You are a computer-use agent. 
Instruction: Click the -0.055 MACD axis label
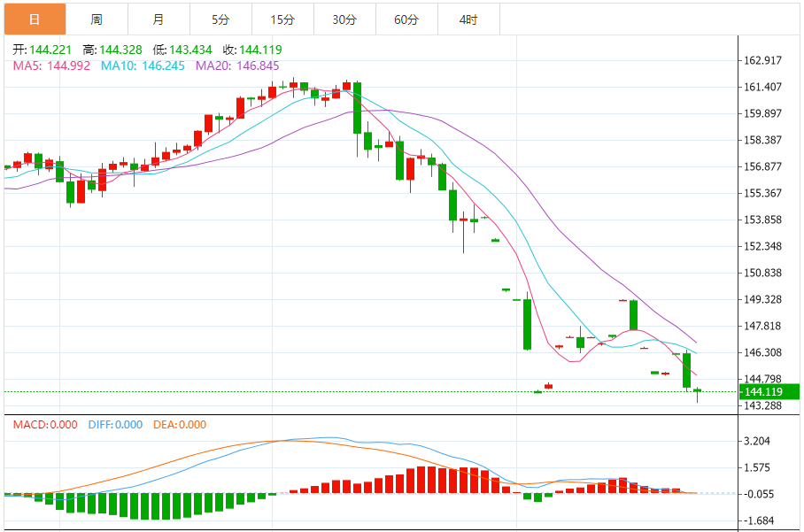pyautogui.click(x=758, y=495)
